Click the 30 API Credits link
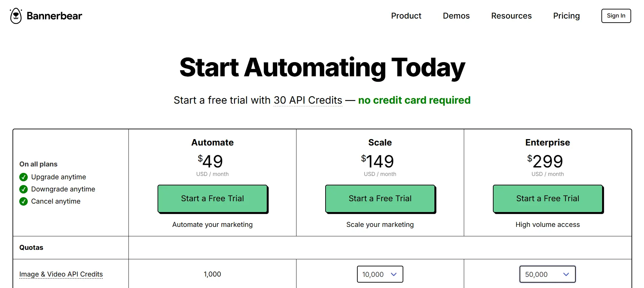The image size is (644, 288). 308,100
